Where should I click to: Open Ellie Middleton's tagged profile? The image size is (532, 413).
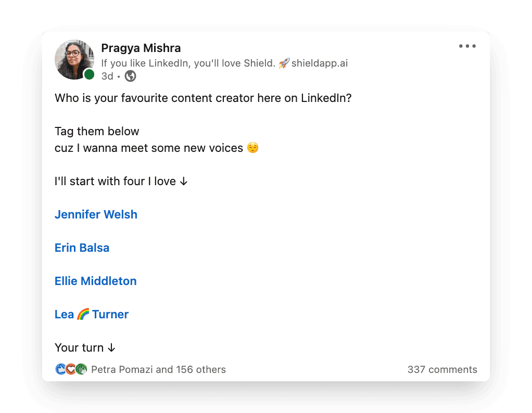point(96,281)
